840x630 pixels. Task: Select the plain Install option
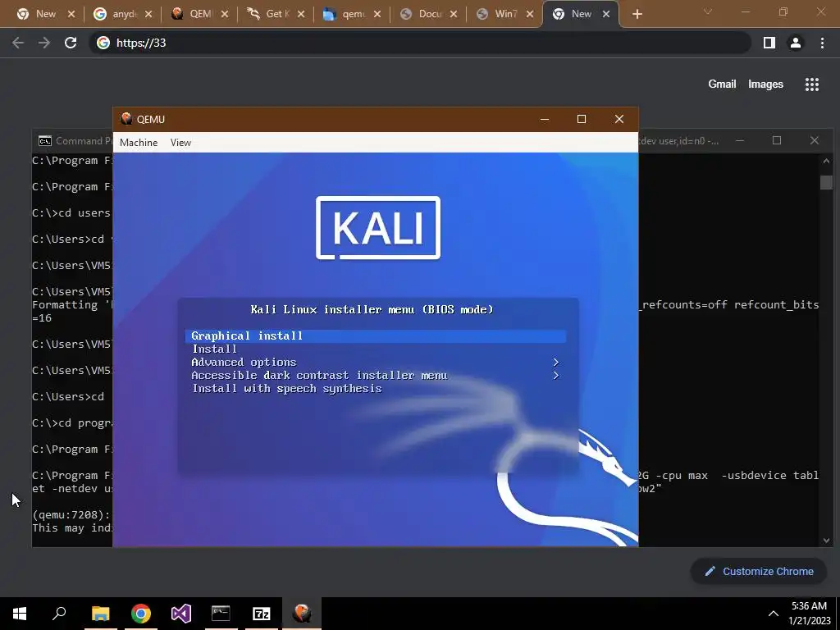point(214,349)
